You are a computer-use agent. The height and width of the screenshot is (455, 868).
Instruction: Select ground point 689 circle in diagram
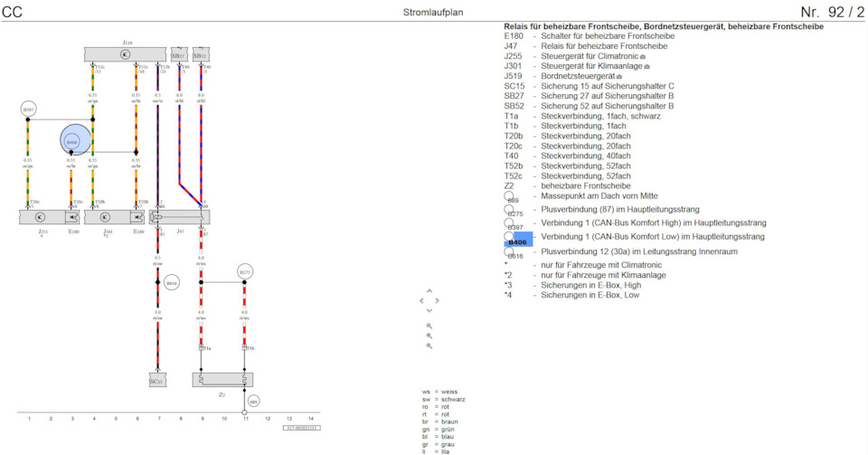coord(253,402)
